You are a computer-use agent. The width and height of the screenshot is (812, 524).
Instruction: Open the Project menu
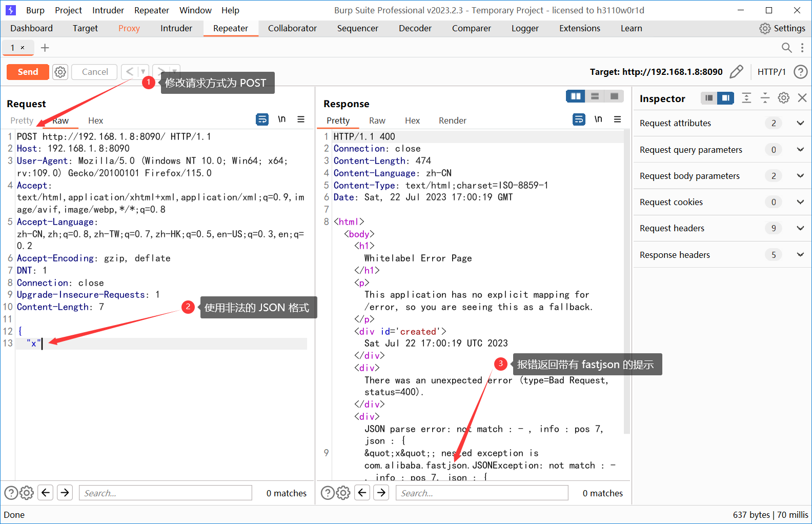68,10
